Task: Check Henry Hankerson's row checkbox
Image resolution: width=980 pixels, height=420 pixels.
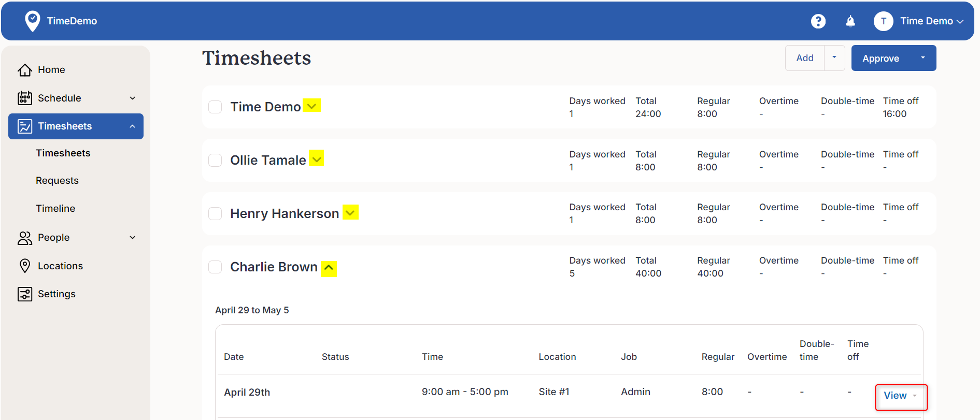Action: tap(215, 213)
